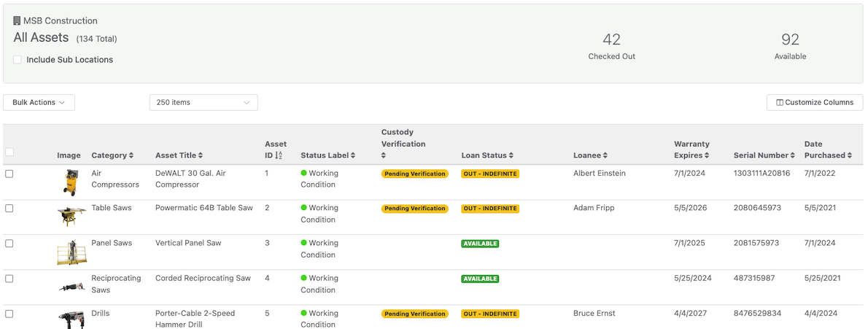Click the MSB Construction building icon
The height and width of the screenshot is (329, 868).
coord(17,20)
